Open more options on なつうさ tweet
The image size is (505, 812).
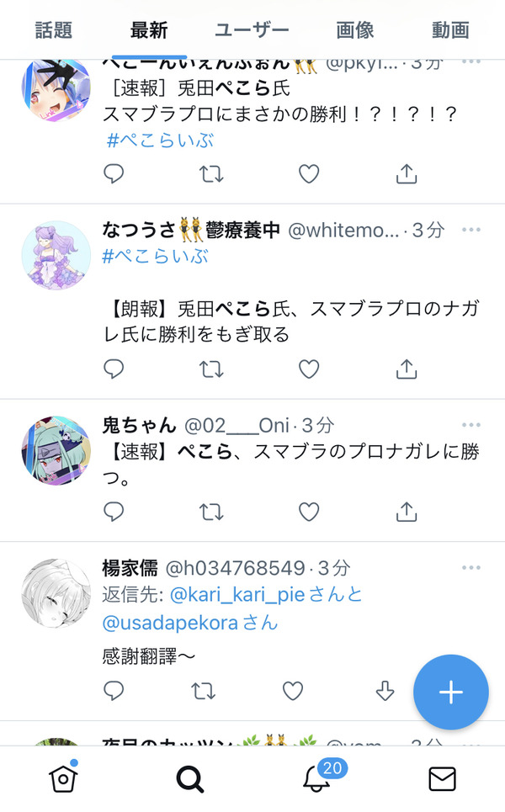[x=470, y=230]
